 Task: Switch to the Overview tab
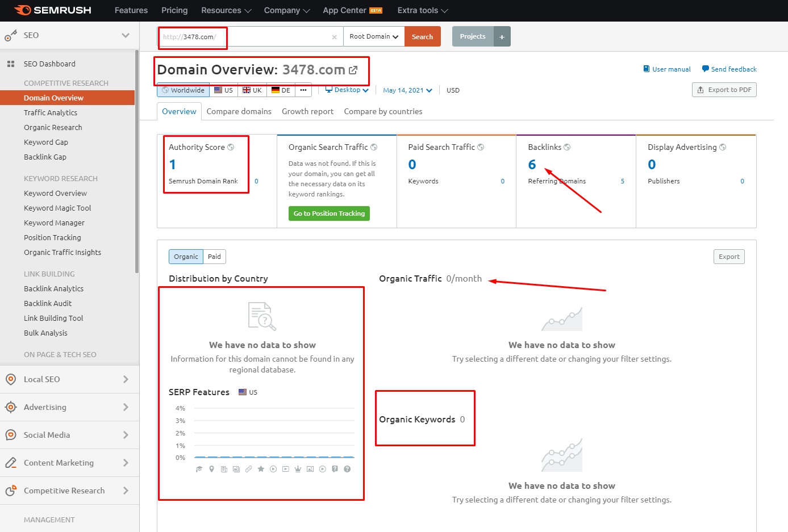click(179, 111)
